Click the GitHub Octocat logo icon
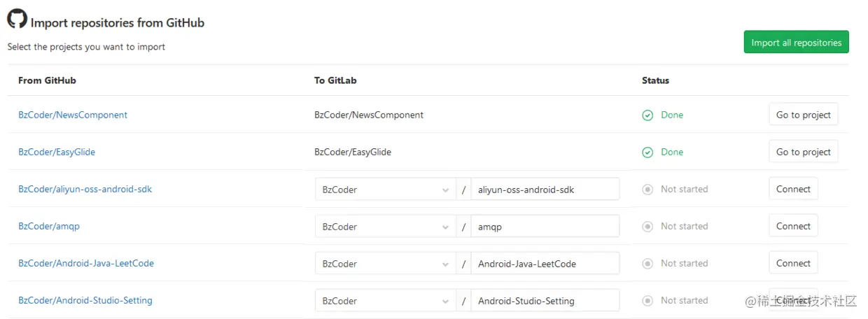Viewport: 868px width, 319px height. coord(17,19)
